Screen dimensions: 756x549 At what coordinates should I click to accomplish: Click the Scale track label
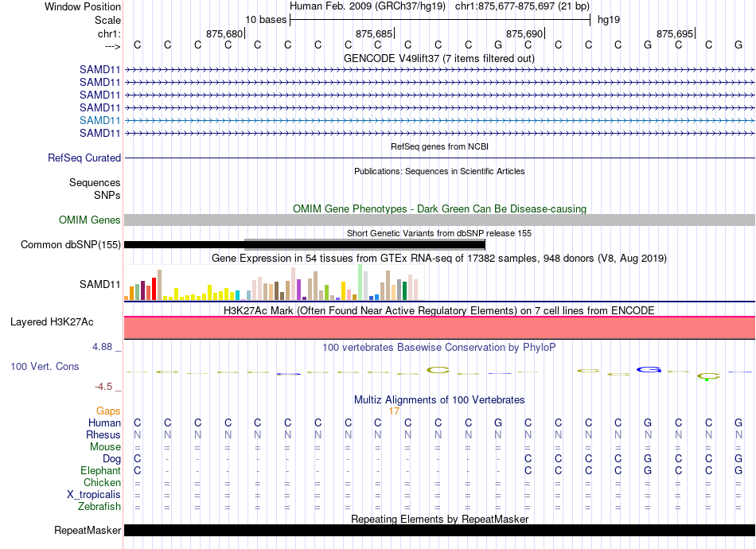coord(107,20)
